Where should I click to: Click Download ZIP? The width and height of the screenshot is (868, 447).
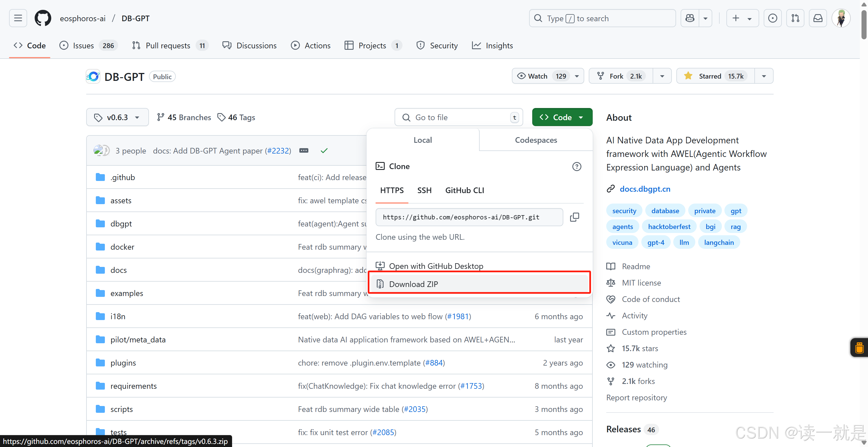413,284
